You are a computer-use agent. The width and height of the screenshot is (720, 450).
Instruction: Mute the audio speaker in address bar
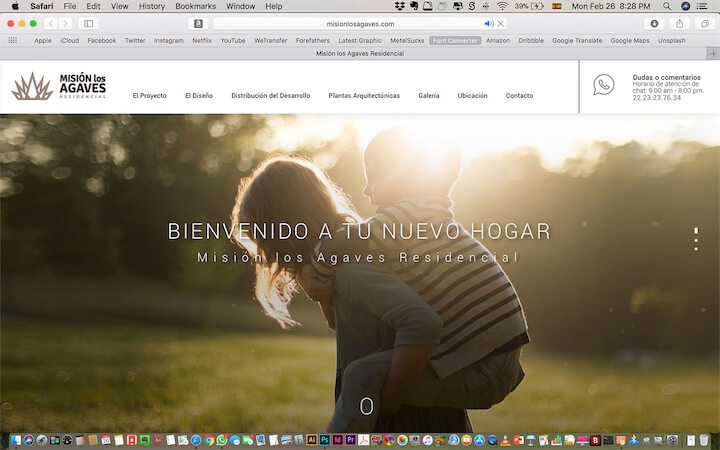[489, 23]
